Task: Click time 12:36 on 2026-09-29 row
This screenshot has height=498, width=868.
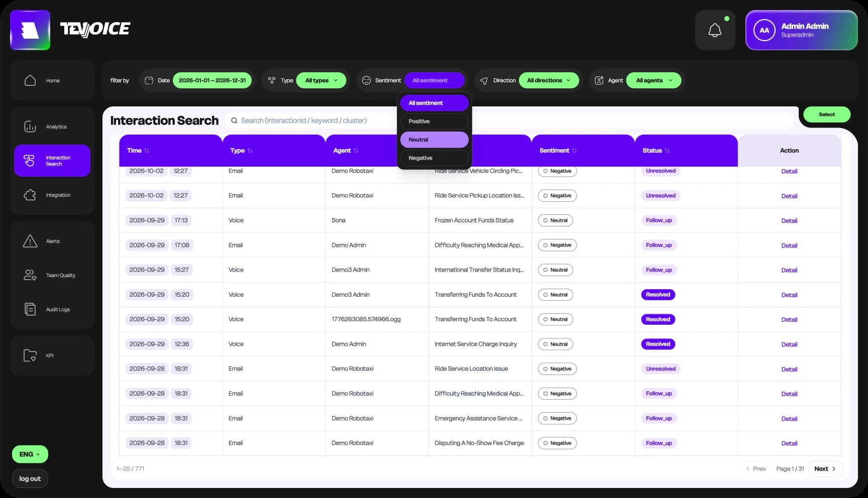Action: click(182, 344)
